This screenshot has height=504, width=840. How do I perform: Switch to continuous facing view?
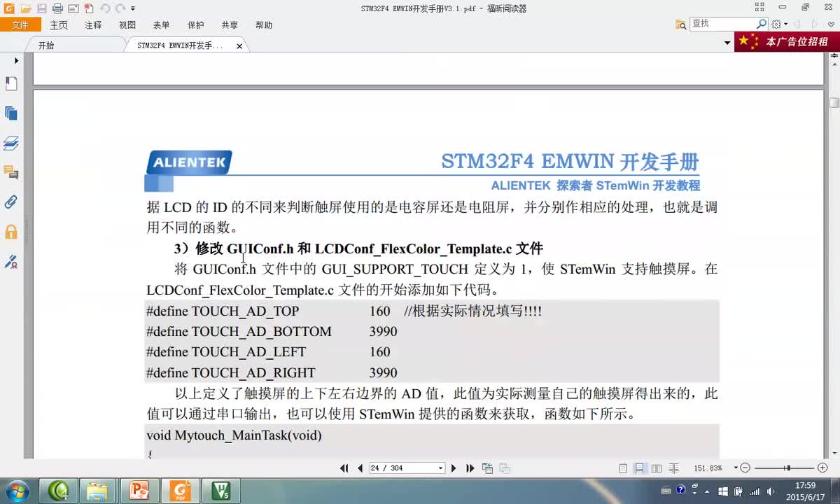[673, 468]
